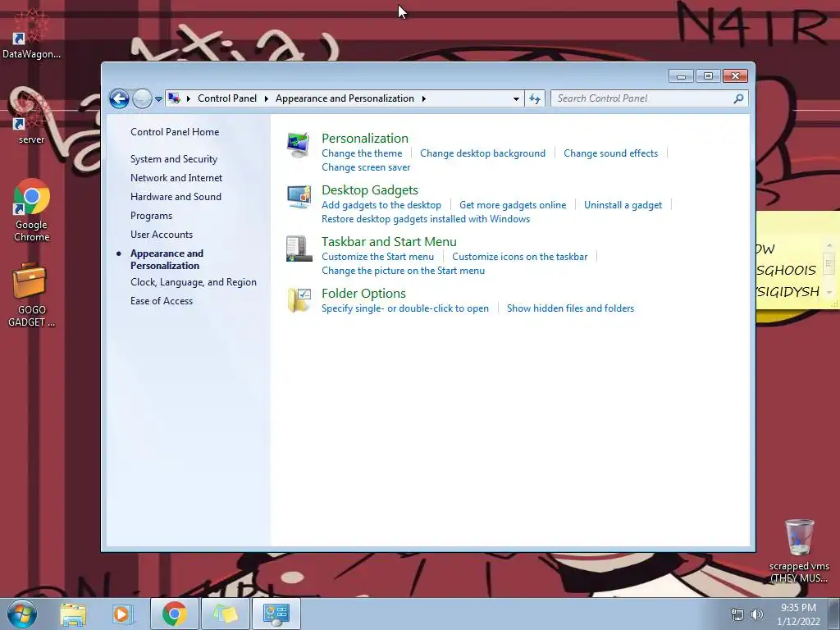Open User Accounts category

tap(162, 234)
